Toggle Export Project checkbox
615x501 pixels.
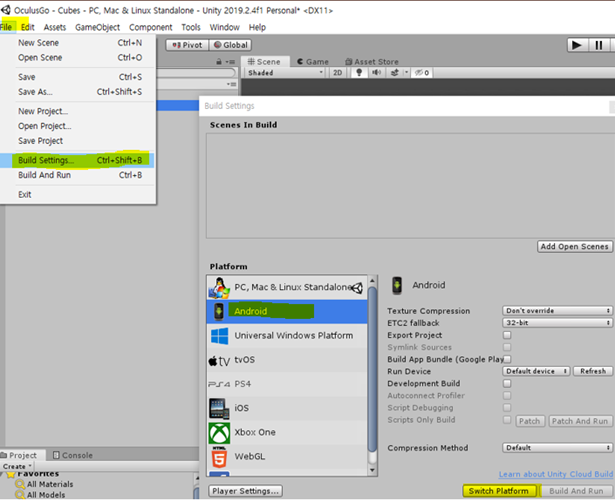[507, 335]
